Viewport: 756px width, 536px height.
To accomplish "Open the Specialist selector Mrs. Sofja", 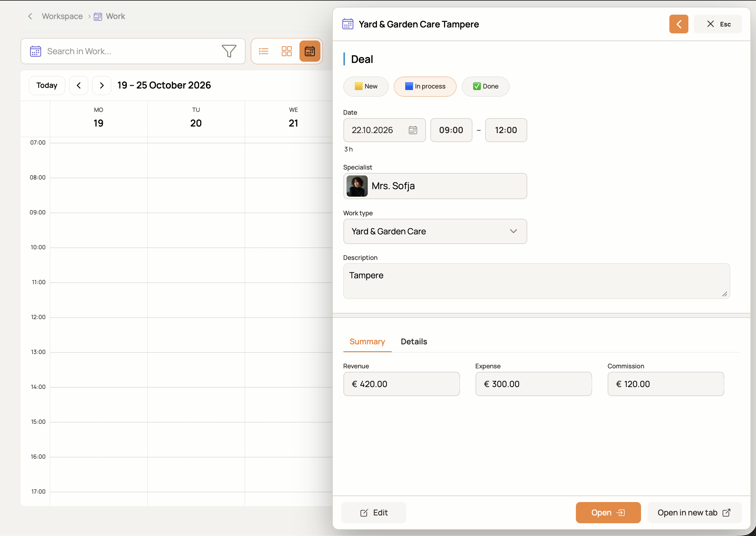I will (x=435, y=186).
